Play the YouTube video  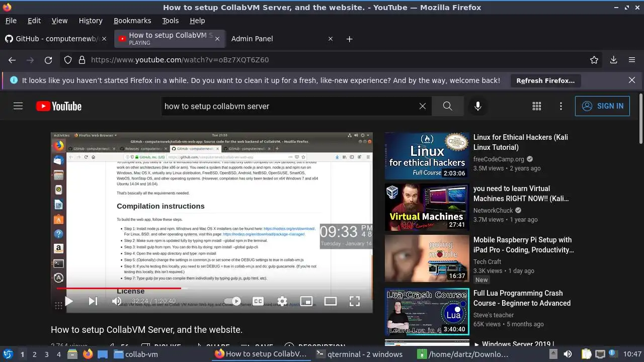tap(69, 301)
